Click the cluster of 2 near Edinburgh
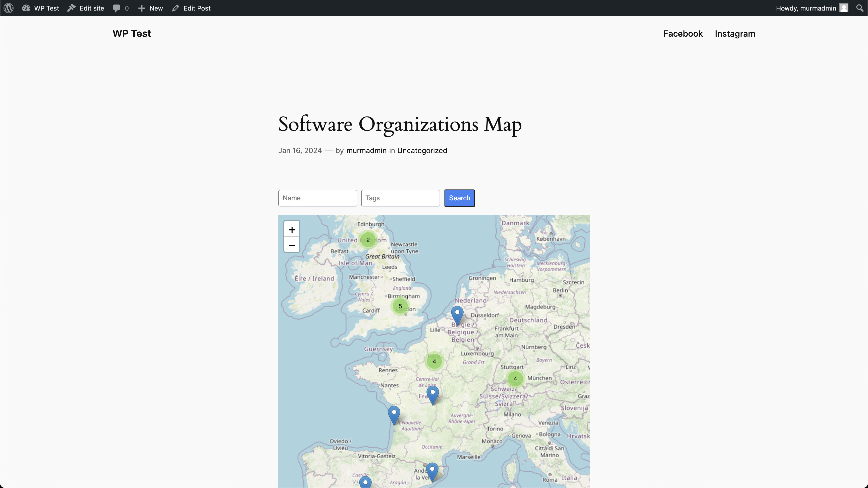 368,240
